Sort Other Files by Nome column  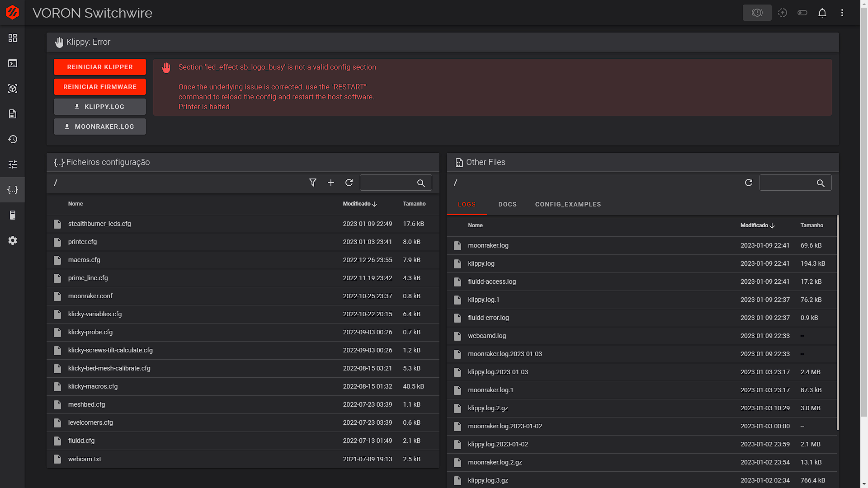click(x=475, y=225)
